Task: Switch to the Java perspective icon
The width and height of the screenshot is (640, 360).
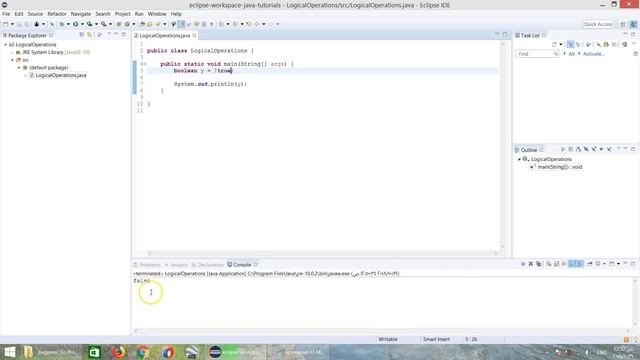Action: [x=633, y=24]
